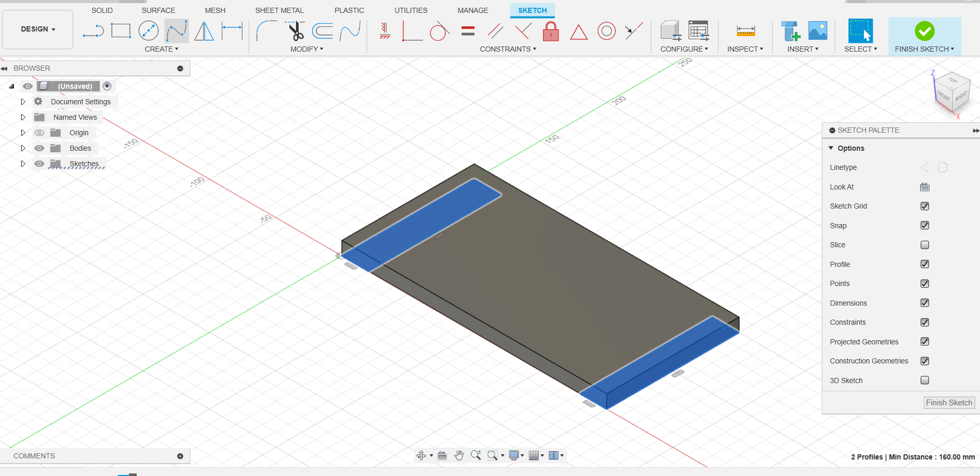The width and height of the screenshot is (980, 476).
Task: Uncheck Construction Geometries checkbox
Action: click(x=925, y=361)
